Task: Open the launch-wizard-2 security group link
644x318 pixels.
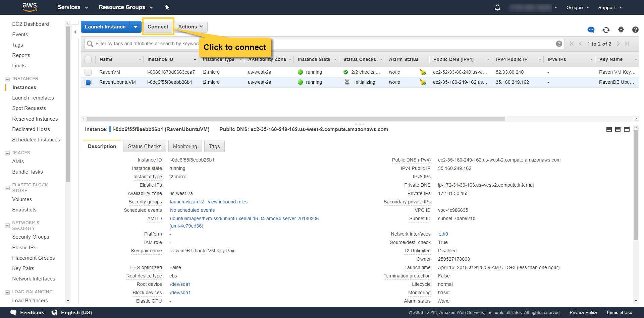Action: pos(187,202)
